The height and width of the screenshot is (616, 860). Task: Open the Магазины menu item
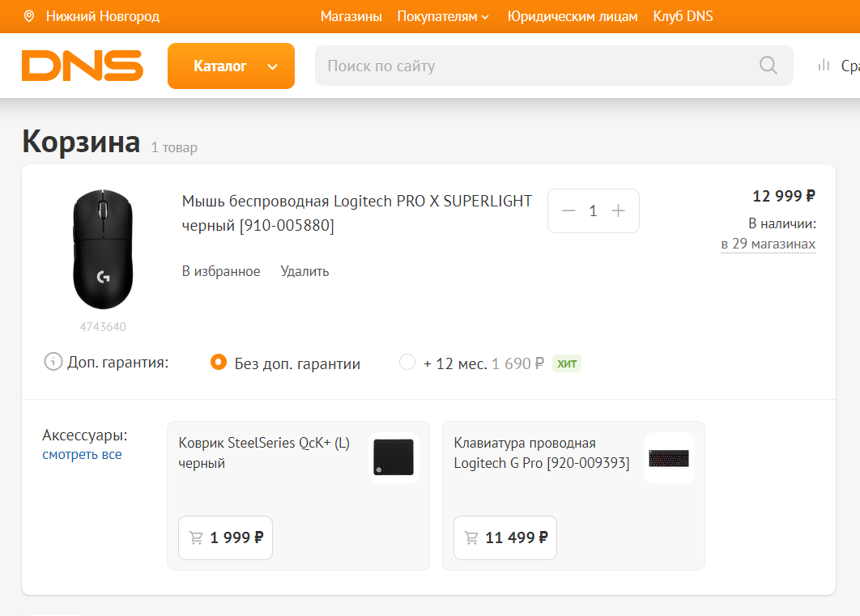[x=351, y=16]
